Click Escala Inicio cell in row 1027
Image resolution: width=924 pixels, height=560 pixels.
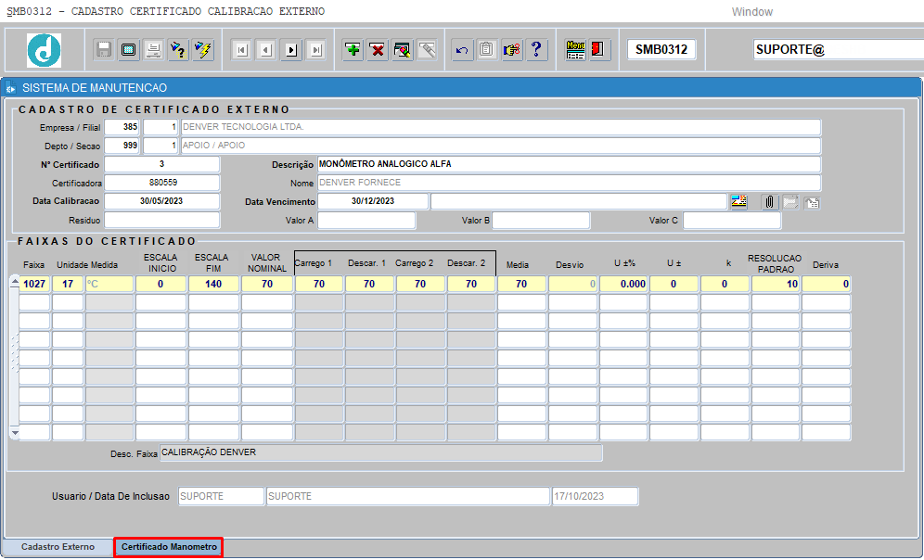pos(160,284)
